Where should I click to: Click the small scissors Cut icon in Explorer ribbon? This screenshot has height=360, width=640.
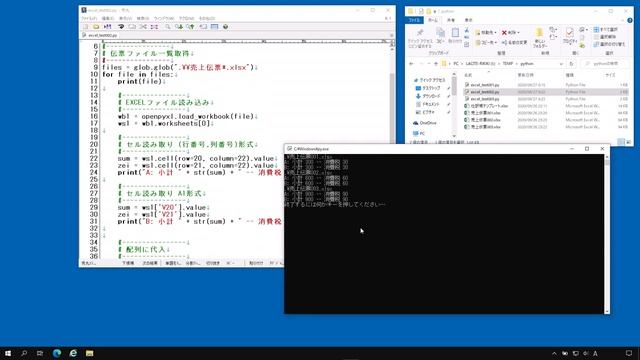tap(467, 31)
